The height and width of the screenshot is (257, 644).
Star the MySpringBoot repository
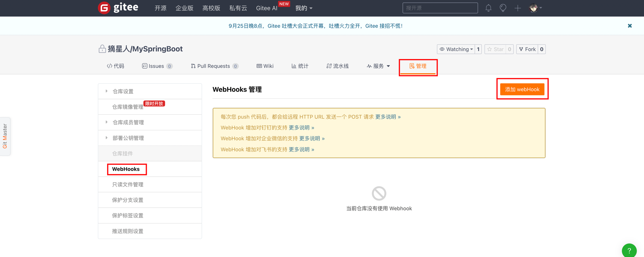[495, 49]
